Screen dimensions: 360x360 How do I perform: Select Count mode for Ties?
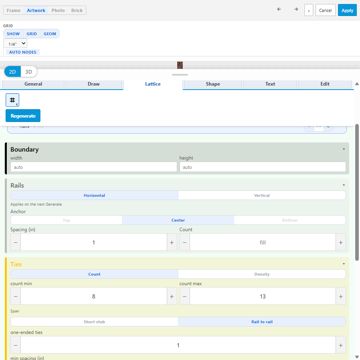tap(94, 274)
